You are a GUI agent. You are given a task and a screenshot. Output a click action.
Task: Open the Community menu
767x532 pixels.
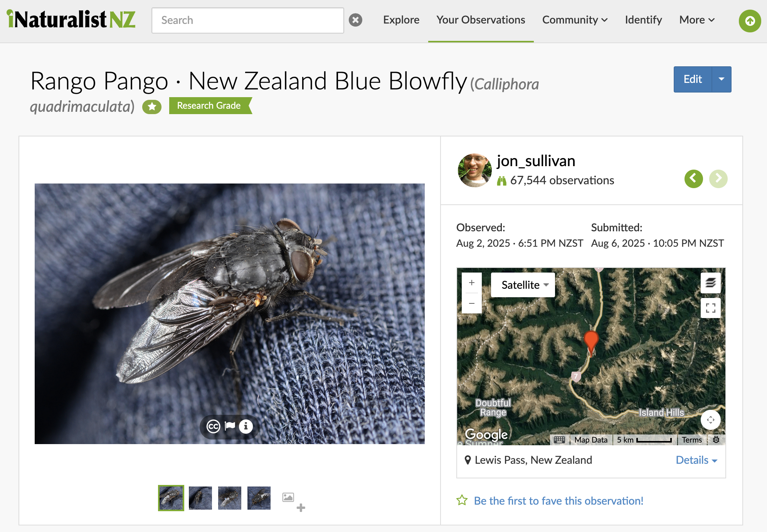pyautogui.click(x=575, y=20)
